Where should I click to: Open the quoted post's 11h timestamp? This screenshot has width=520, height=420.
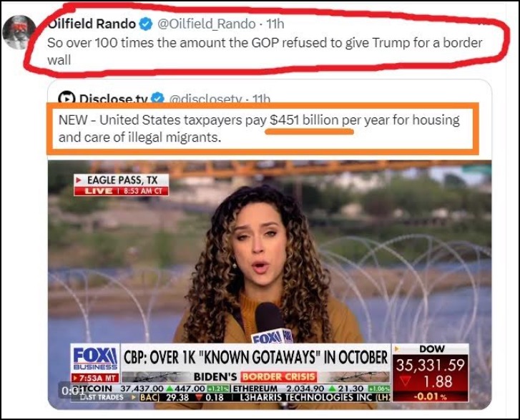coord(261,99)
